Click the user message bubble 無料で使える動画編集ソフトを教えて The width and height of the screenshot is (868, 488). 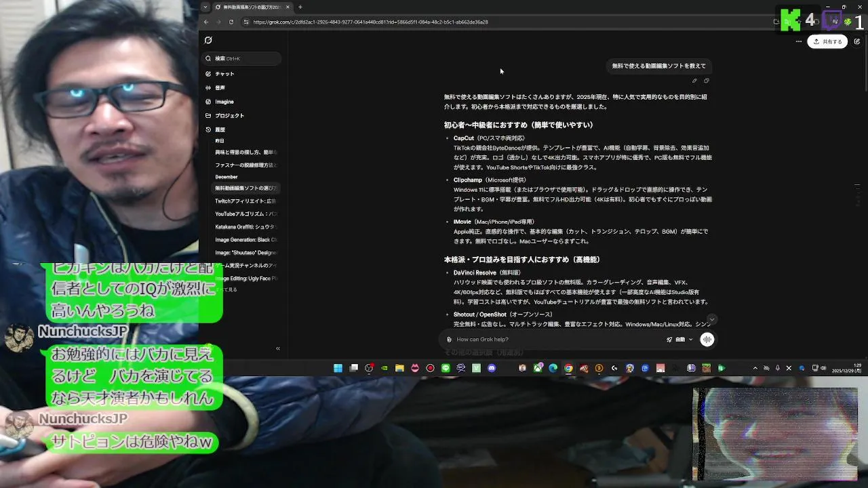658,66
